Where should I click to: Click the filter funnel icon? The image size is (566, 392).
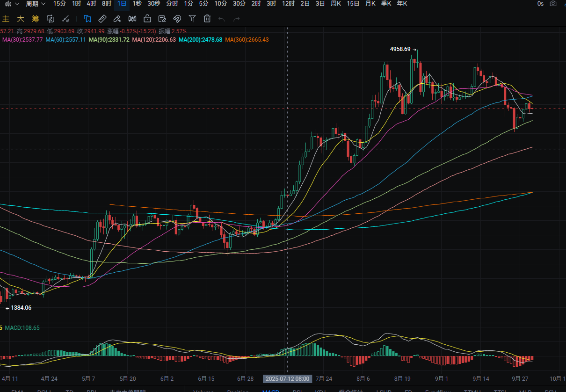[192, 19]
